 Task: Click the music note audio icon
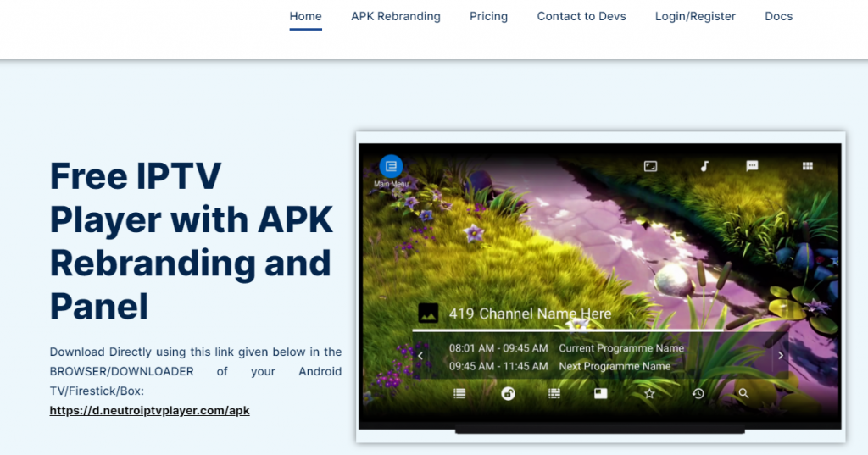pyautogui.click(x=704, y=166)
